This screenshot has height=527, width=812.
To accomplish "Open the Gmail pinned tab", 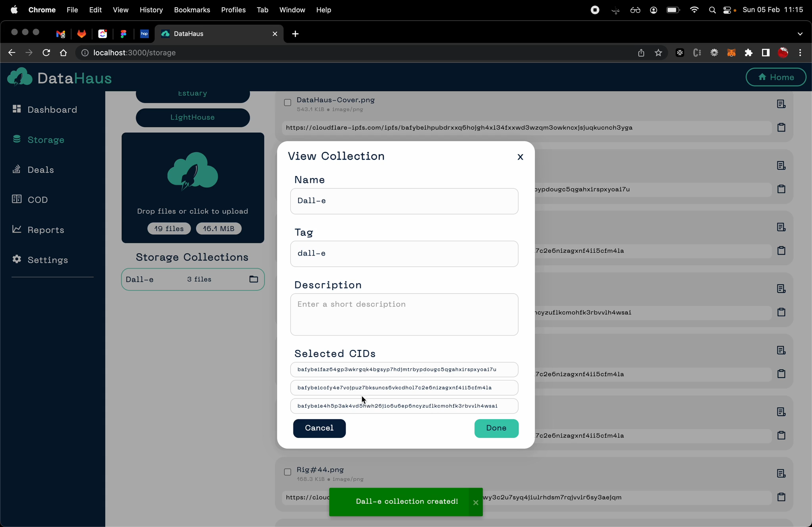I will 60,34.
